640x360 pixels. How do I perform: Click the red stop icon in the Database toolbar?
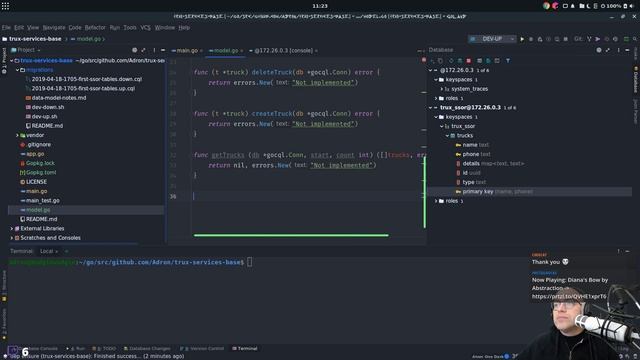coord(469,61)
